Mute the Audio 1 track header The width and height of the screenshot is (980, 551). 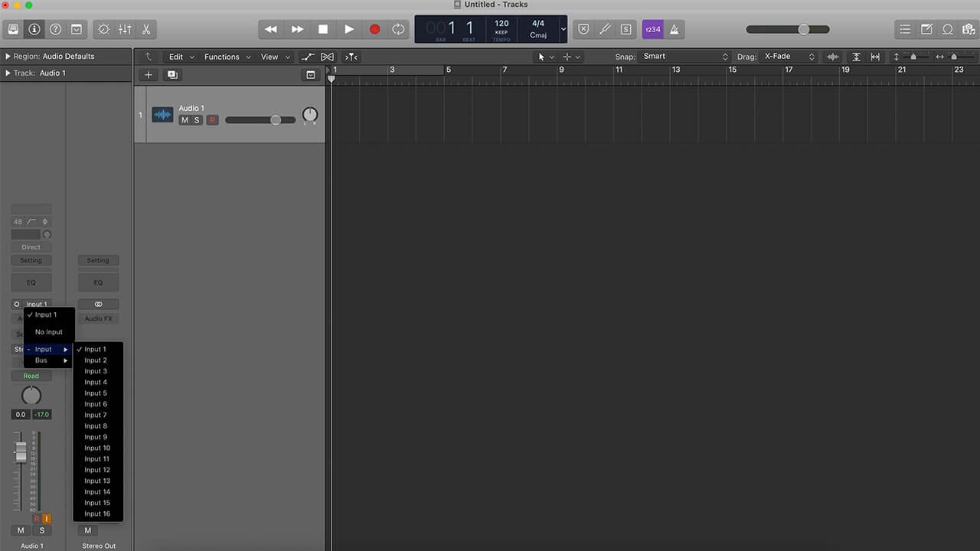185,120
